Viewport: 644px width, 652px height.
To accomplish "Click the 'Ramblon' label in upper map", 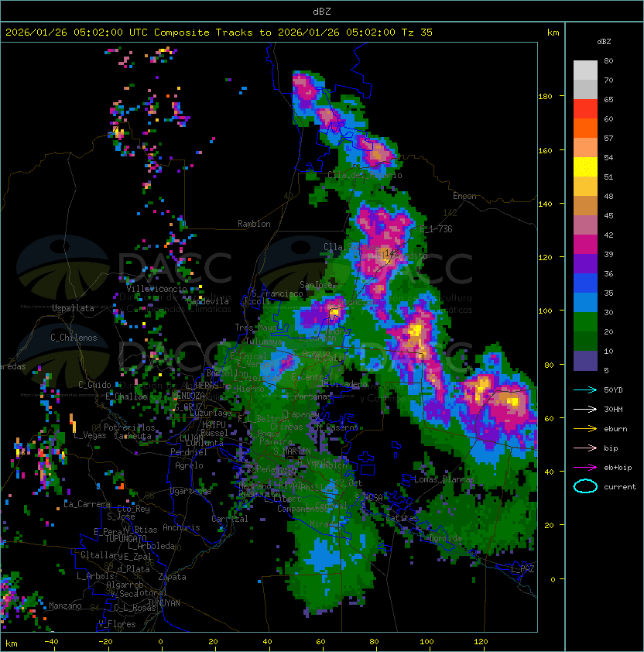I will 254,224.
